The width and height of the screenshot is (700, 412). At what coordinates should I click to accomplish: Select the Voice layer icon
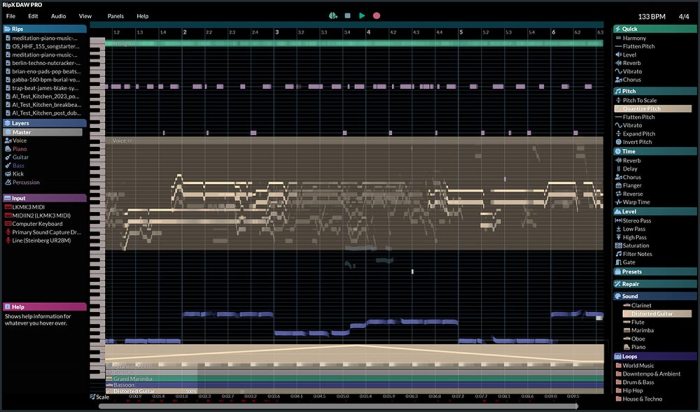(8, 141)
